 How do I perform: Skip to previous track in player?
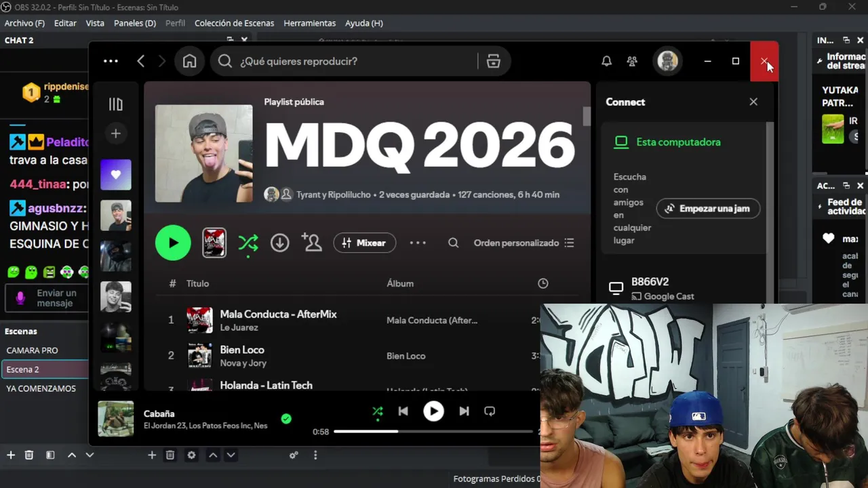coord(403,411)
